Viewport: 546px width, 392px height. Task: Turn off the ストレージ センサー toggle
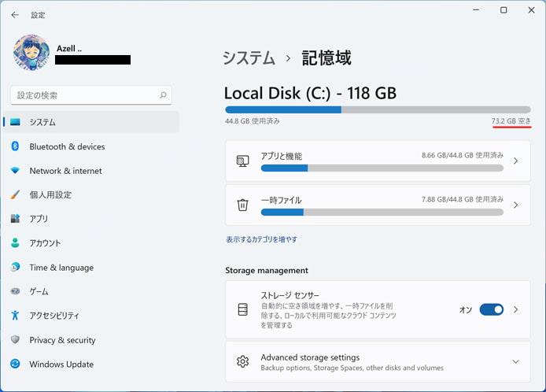point(492,309)
